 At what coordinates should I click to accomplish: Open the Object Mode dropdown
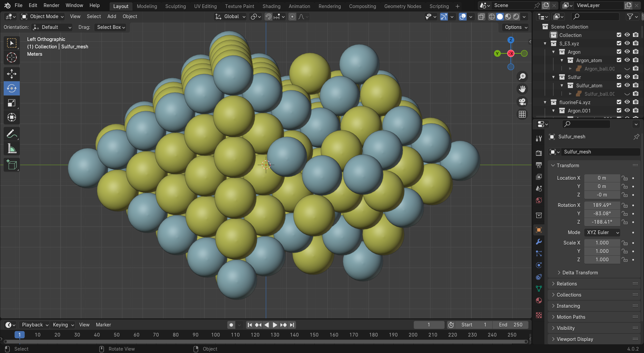tap(42, 16)
